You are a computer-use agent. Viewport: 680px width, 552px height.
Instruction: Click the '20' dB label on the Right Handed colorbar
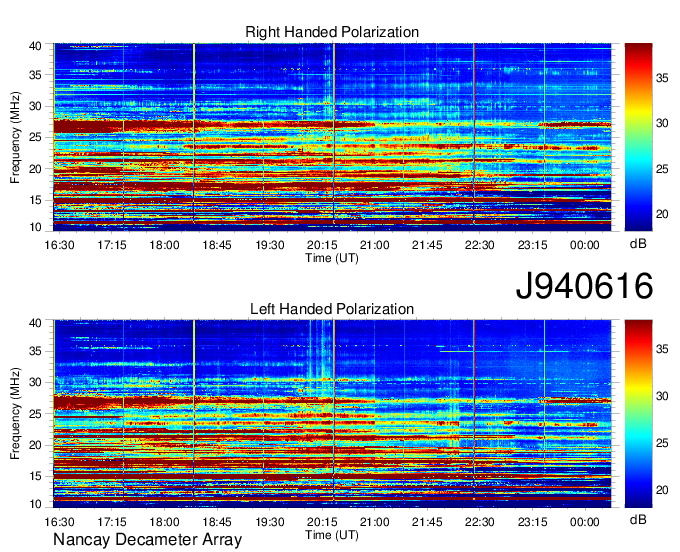click(x=662, y=214)
